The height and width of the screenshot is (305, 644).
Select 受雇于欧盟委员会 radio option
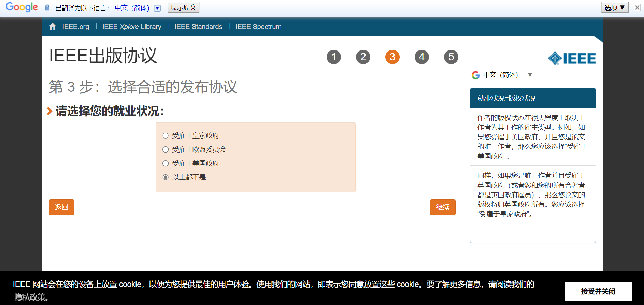point(166,149)
